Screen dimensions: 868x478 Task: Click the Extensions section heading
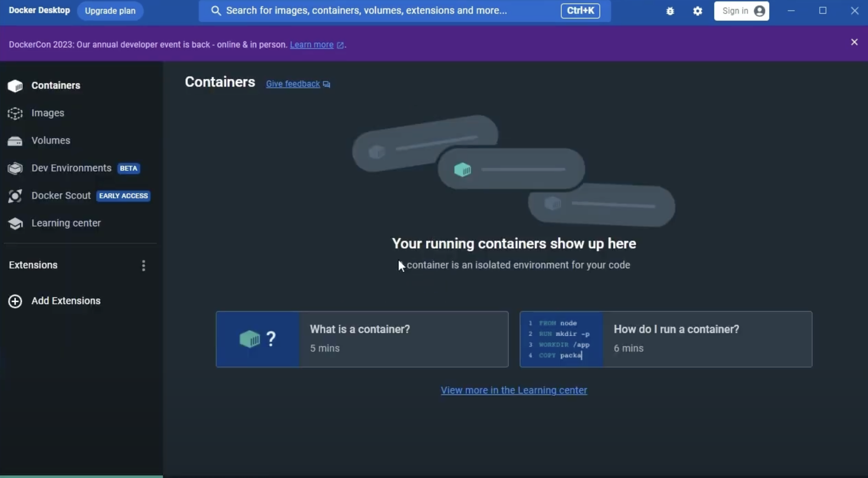pyautogui.click(x=33, y=265)
